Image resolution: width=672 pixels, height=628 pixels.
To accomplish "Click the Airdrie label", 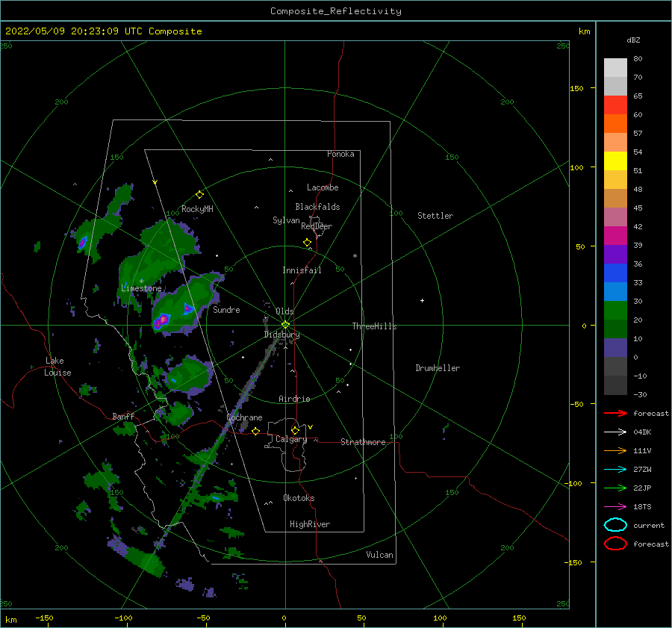I will click(294, 399).
